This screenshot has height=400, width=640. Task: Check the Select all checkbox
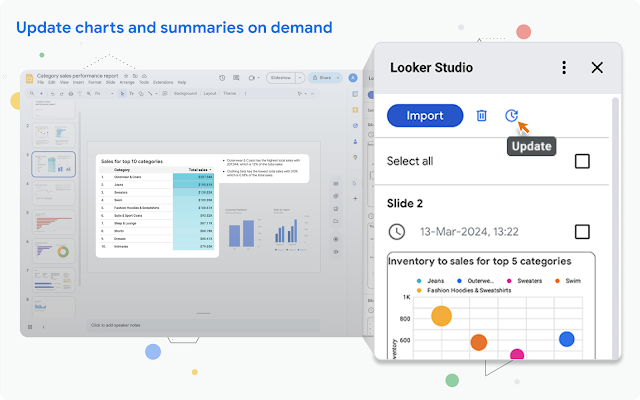(582, 161)
